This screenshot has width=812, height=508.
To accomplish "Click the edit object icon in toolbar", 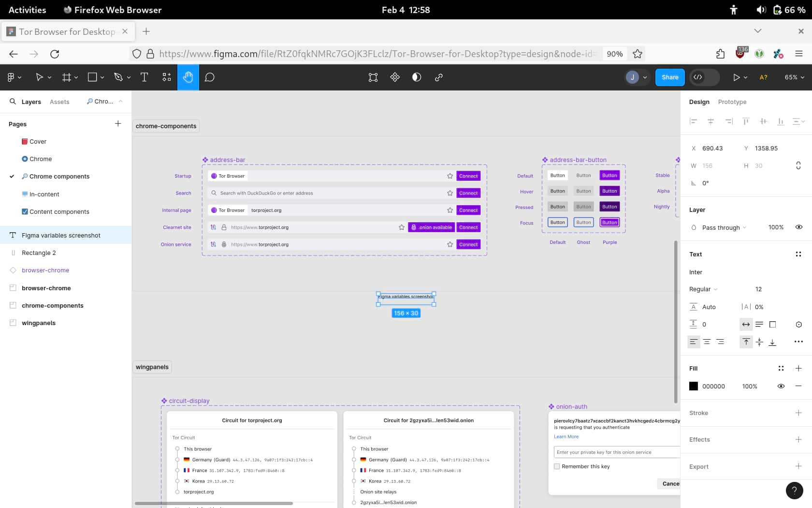I will coord(373,77).
